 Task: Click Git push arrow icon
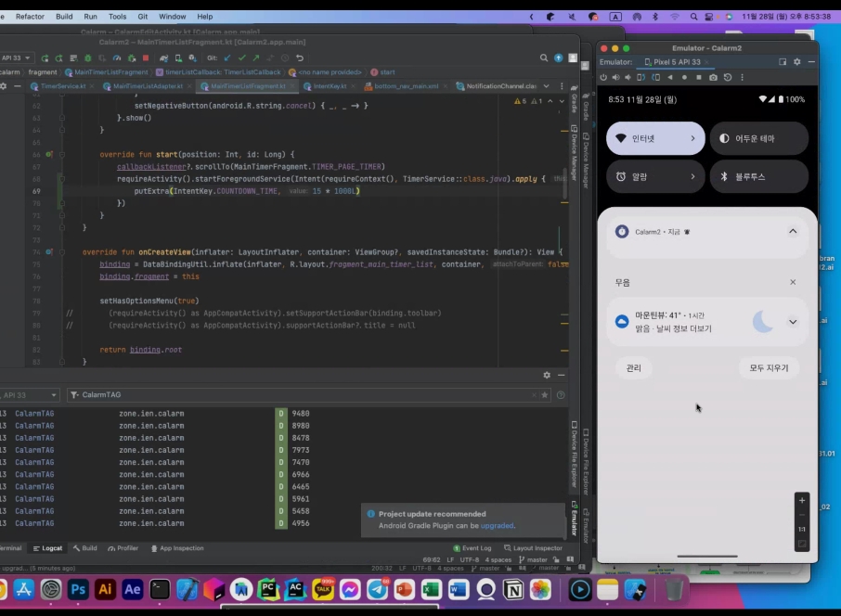[256, 58]
